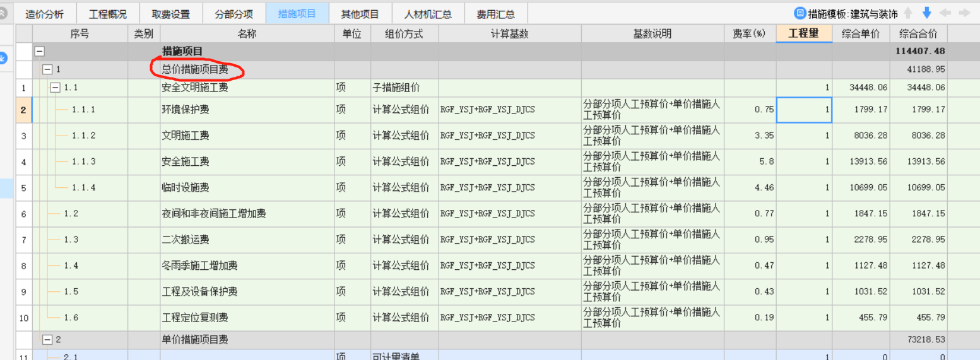This screenshot has width=980, height=360.
Task: Click the grey right arrow icon
Action: click(x=964, y=13)
